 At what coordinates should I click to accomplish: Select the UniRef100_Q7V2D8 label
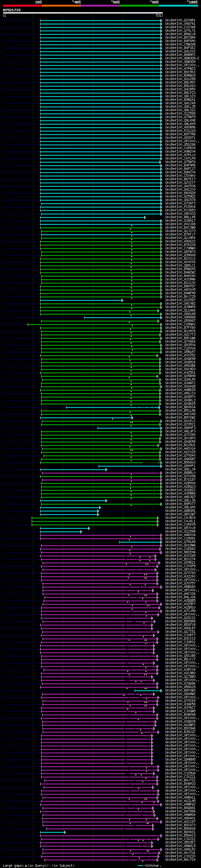(x=180, y=476)
